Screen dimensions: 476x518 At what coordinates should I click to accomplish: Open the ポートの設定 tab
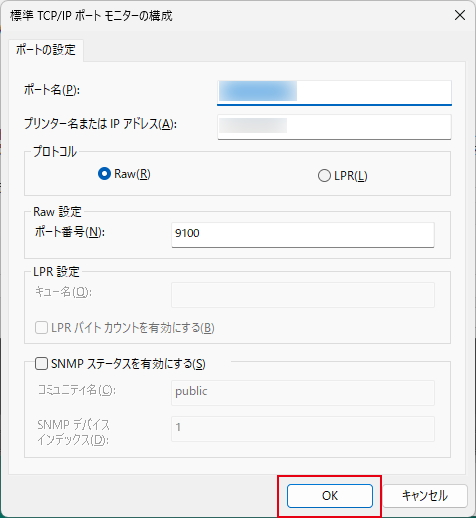(x=46, y=50)
